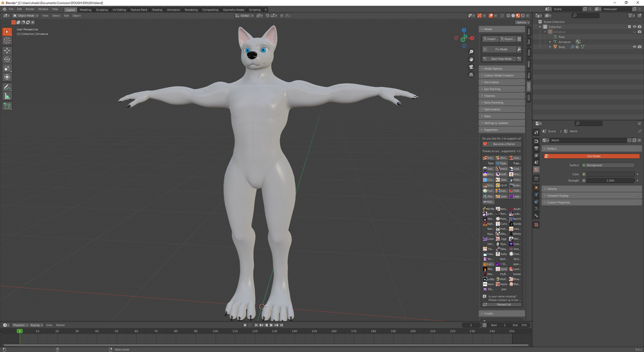644x352 pixels.
Task: Activate the Cursor tool in toolbar
Action: pyautogui.click(x=7, y=40)
